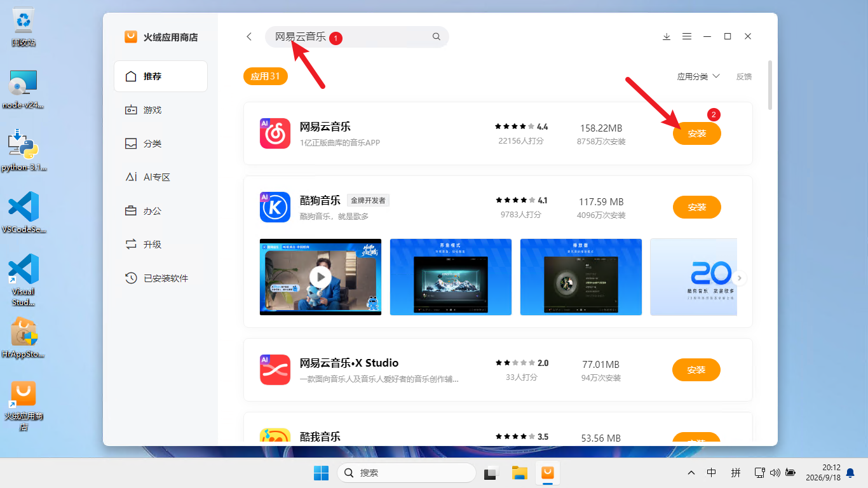The width and height of the screenshot is (868, 488).
Task: Click the 酷狗音乐 app title
Action: point(320,200)
